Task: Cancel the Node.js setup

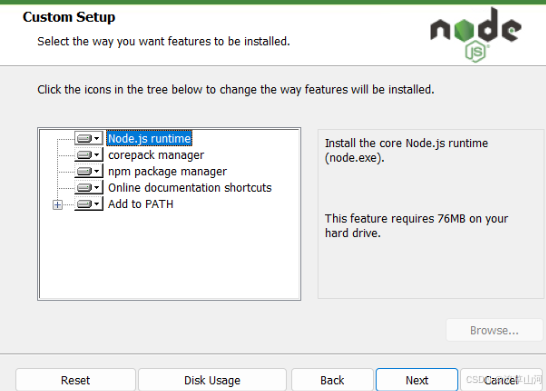Action: click(x=501, y=380)
